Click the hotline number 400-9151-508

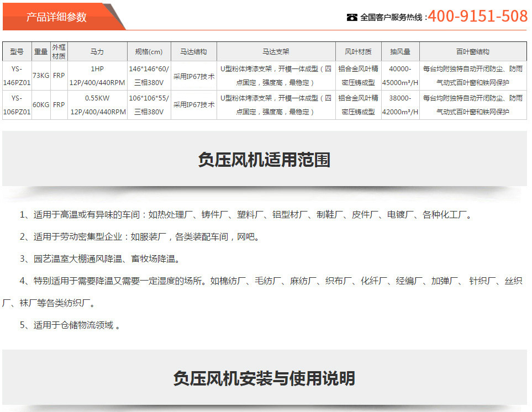[x=477, y=16]
